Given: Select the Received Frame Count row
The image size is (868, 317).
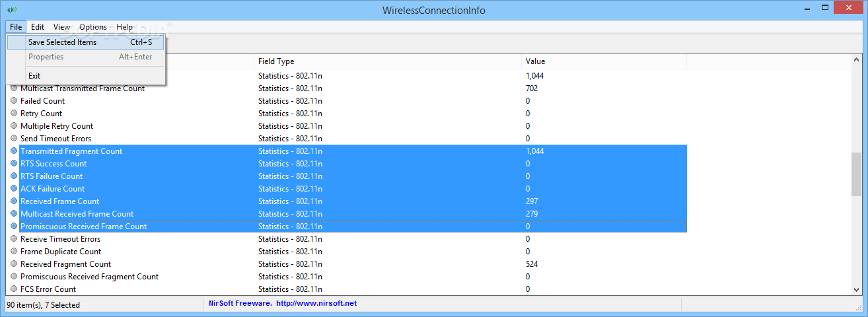Looking at the screenshot, I should coord(347,201).
